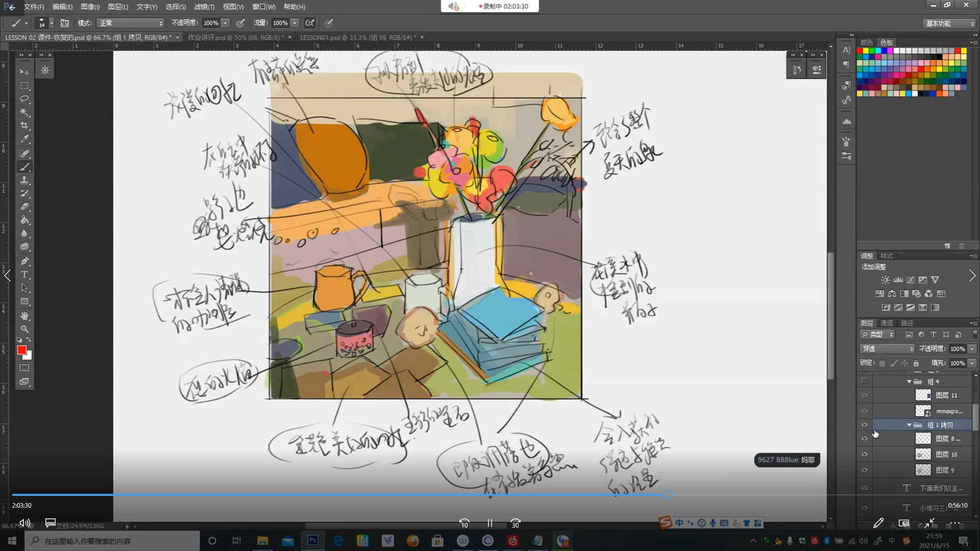Toggle visibility of 组 1 拷贝 group
The width and height of the screenshot is (980, 551).
pos(864,425)
